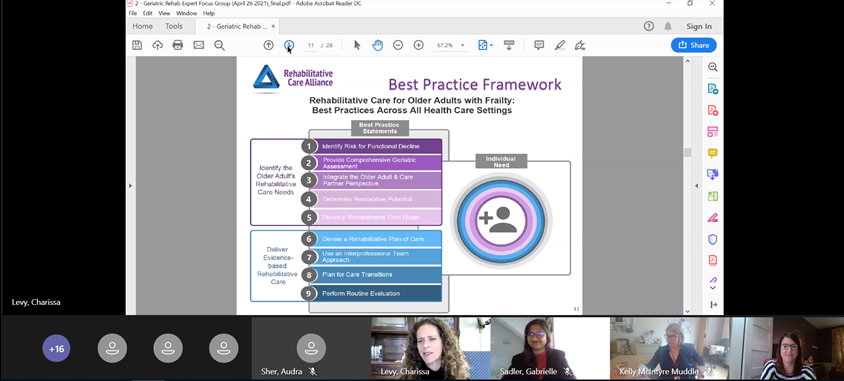Screen dimensions: 844x381
Task: Go to the next page arrow
Action: point(289,45)
